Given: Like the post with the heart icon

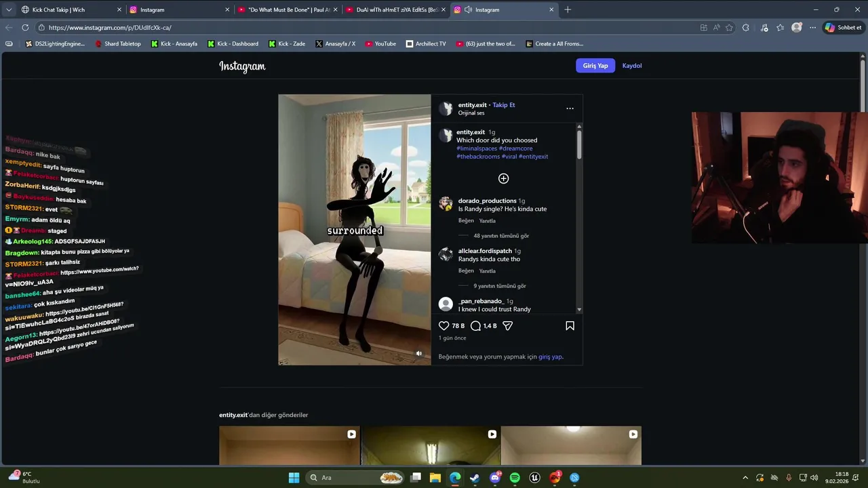Looking at the screenshot, I should pyautogui.click(x=444, y=326).
